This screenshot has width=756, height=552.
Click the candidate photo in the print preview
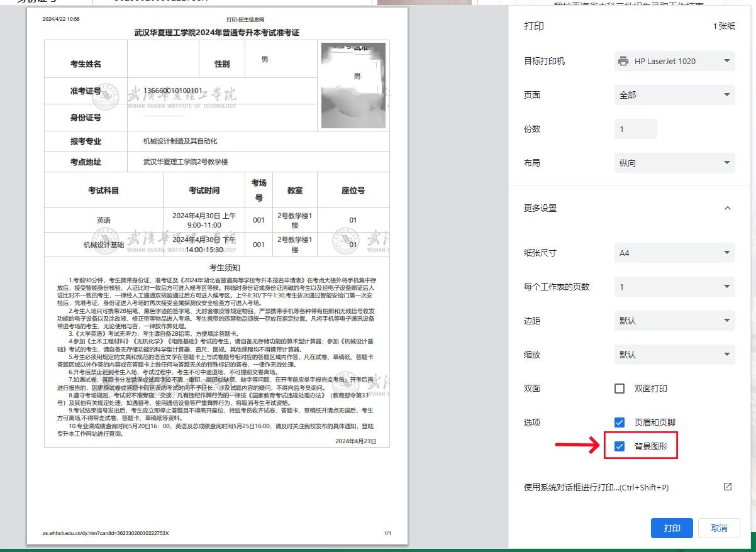pyautogui.click(x=353, y=86)
